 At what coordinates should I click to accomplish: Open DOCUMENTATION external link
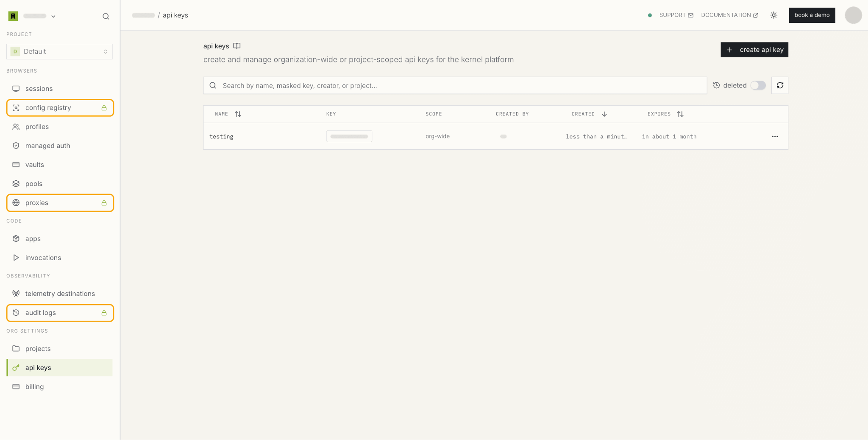(x=729, y=15)
